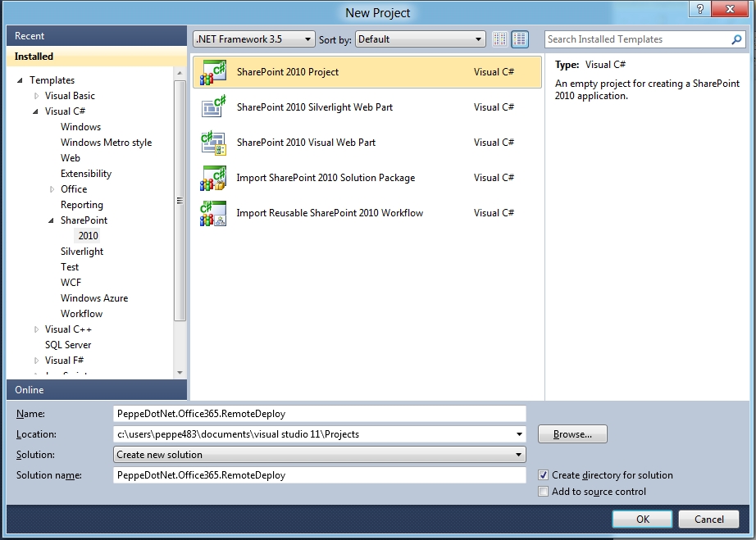756x540 pixels.
Task: Select Windows Metro style category
Action: click(106, 143)
